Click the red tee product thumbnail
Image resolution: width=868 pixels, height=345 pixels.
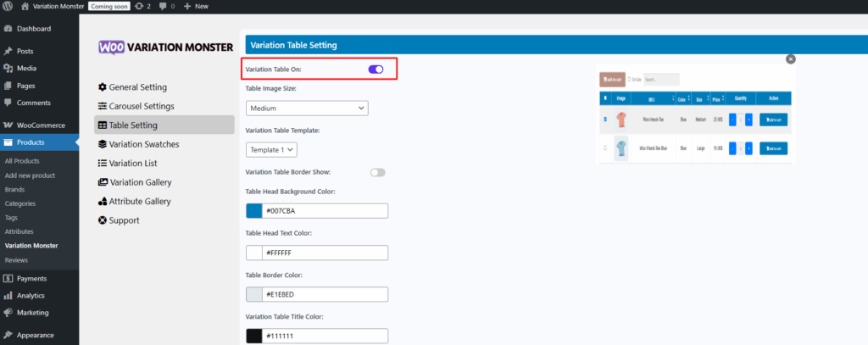(621, 120)
